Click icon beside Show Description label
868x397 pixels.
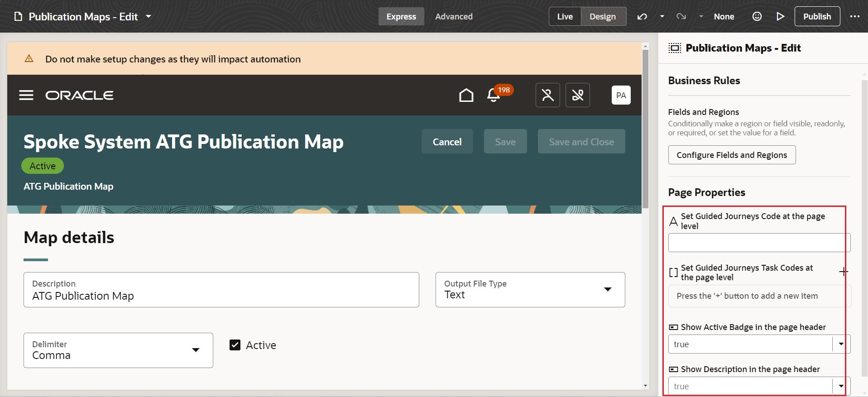pos(673,369)
